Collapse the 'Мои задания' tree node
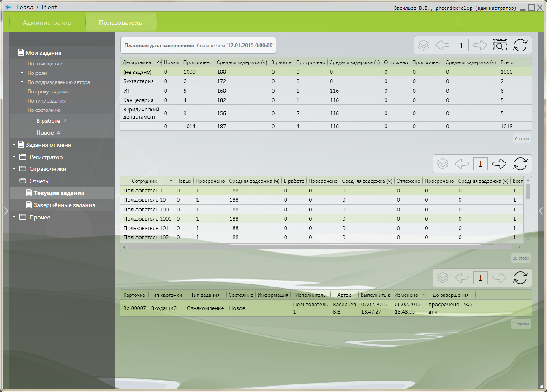Screen dimensions: 547x392 pos(14,53)
